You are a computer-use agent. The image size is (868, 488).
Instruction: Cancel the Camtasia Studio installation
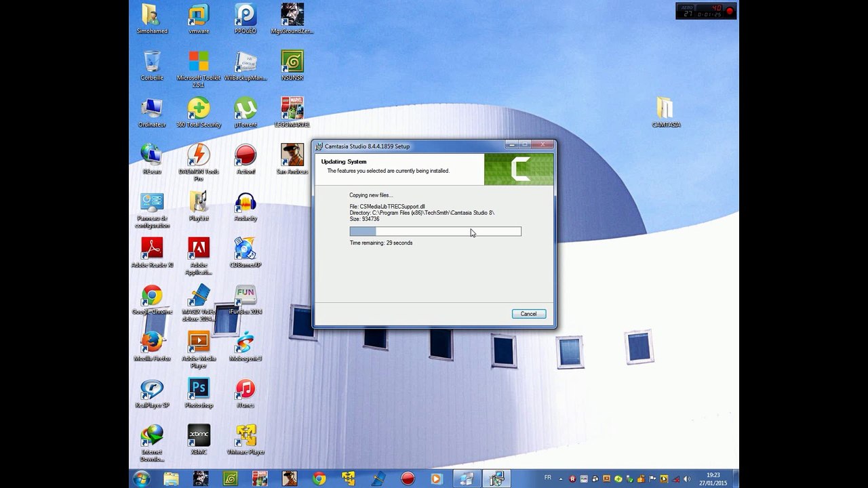pyautogui.click(x=528, y=314)
